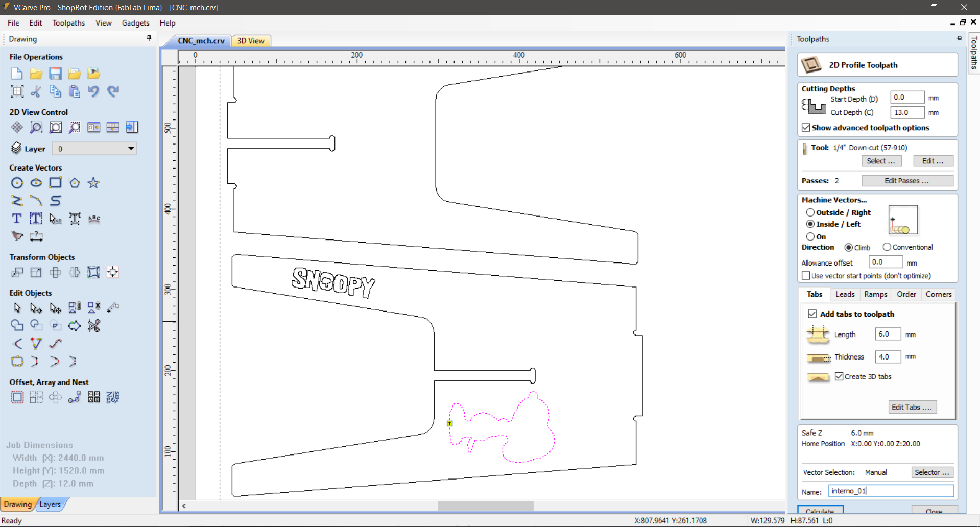Switch to the 3D View tab

tap(251, 41)
